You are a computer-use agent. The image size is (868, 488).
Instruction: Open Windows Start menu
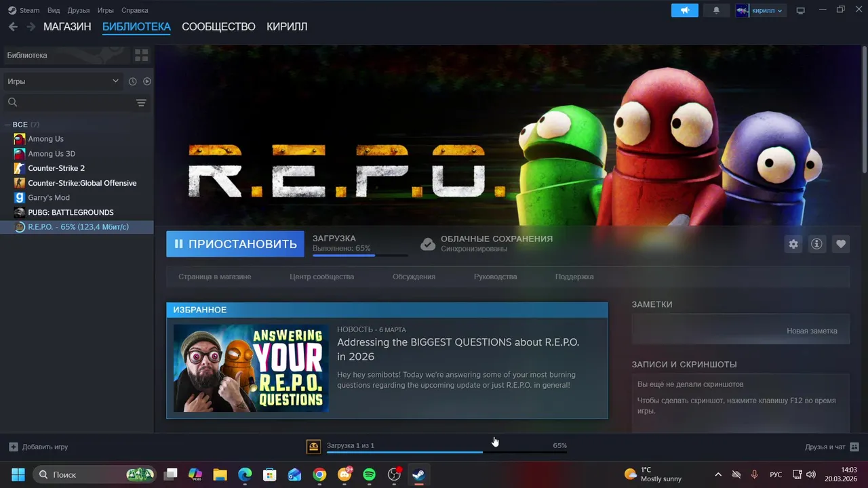(x=18, y=474)
